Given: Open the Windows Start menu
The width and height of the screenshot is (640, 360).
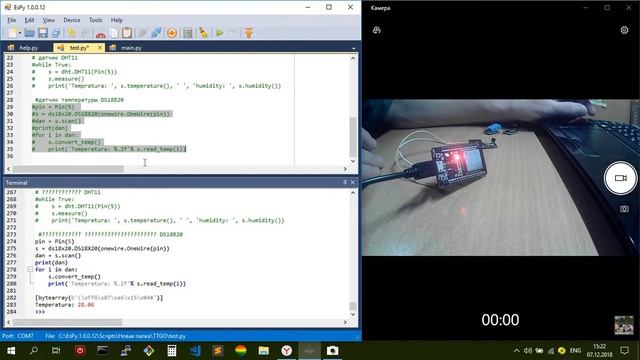Looking at the screenshot, I should tap(11, 351).
